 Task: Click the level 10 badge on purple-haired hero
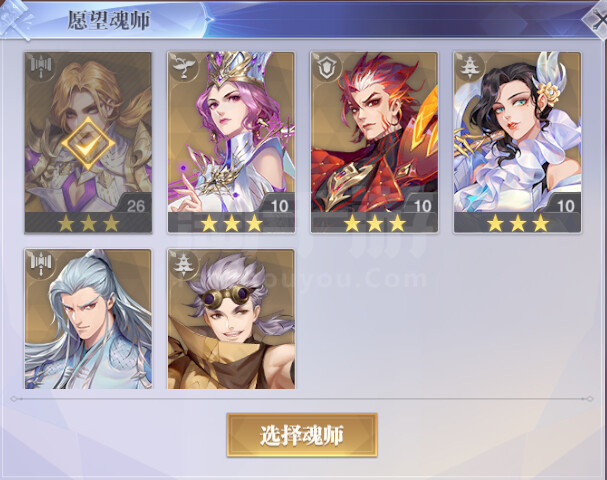point(279,206)
